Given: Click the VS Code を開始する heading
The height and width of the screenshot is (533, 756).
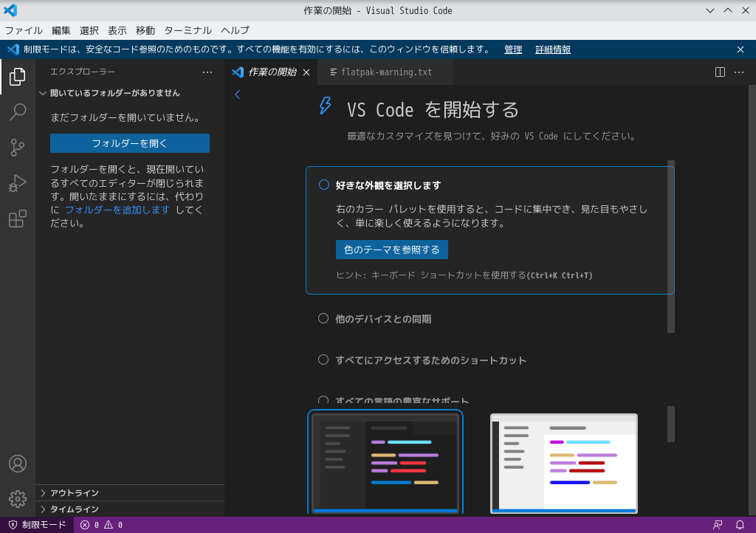Looking at the screenshot, I should (433, 110).
